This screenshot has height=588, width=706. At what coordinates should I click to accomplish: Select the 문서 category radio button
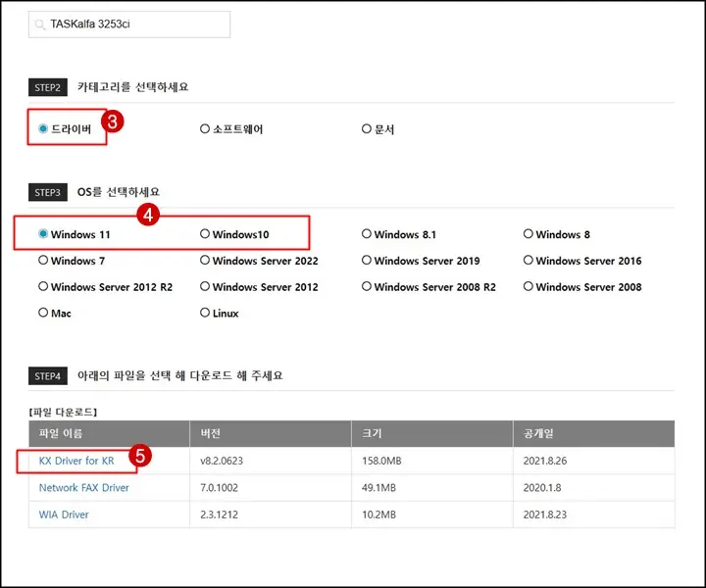coord(367,129)
